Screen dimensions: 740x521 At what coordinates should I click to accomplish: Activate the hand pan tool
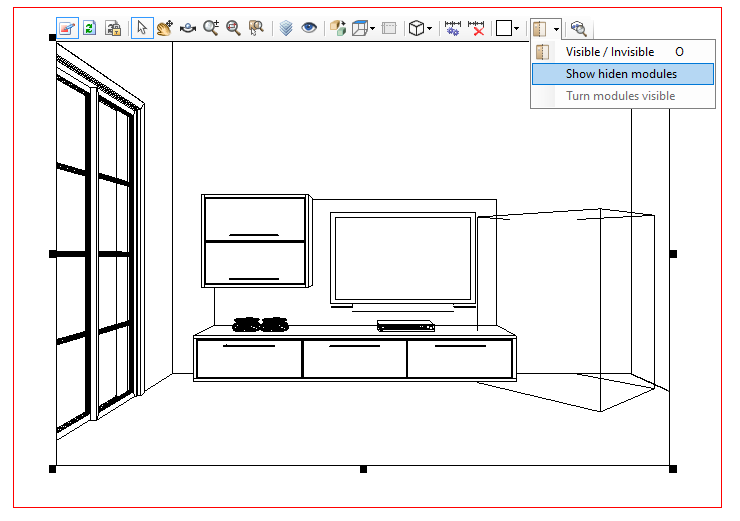click(165, 28)
